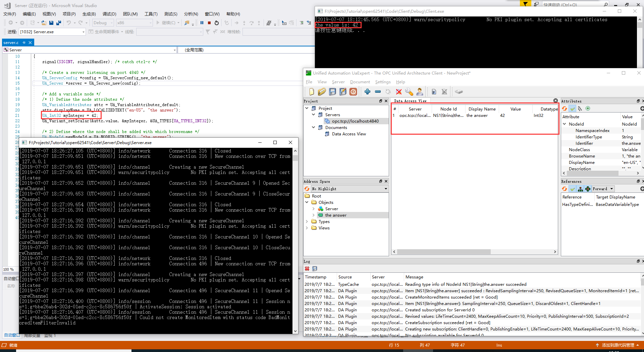Expand the Views node in Address Space
Image resolution: width=644 pixels, height=352 pixels.
pos(307,228)
